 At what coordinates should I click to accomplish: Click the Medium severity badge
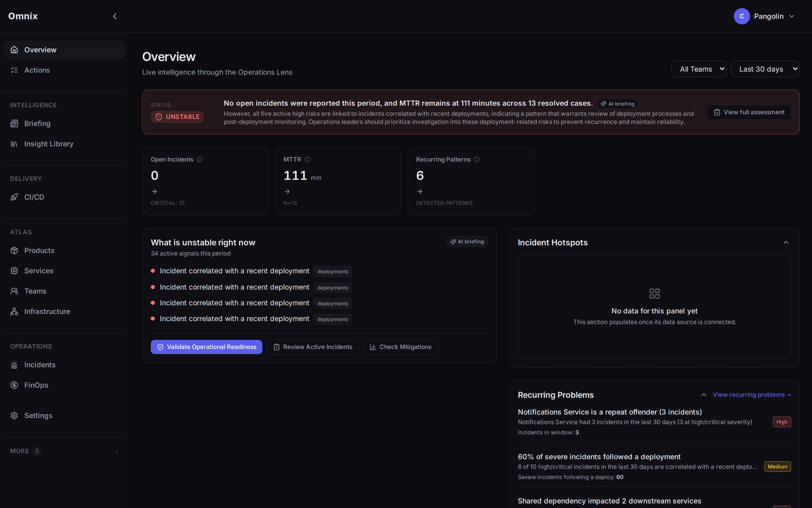(x=777, y=467)
